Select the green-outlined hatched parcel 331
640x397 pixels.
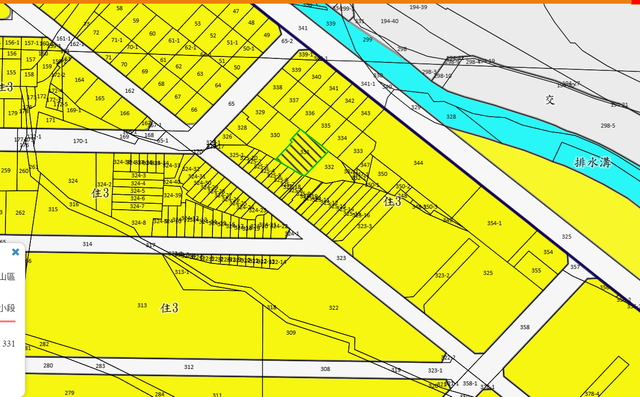tap(302, 153)
